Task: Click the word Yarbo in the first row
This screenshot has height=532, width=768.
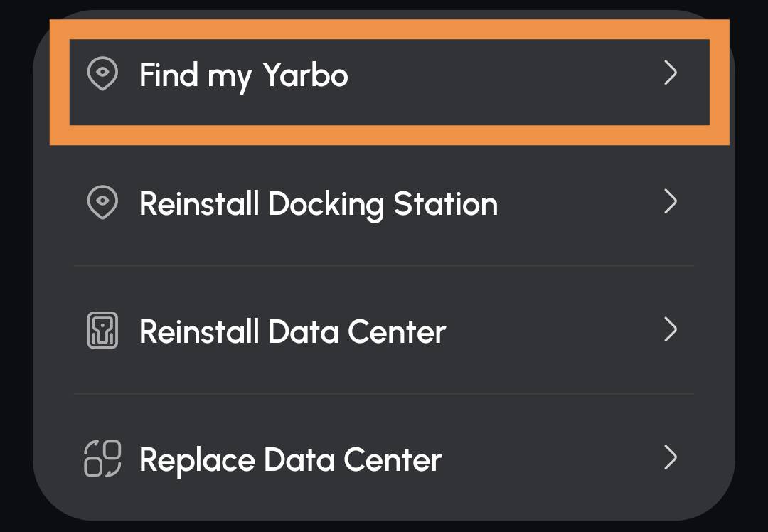Action: 305,75
